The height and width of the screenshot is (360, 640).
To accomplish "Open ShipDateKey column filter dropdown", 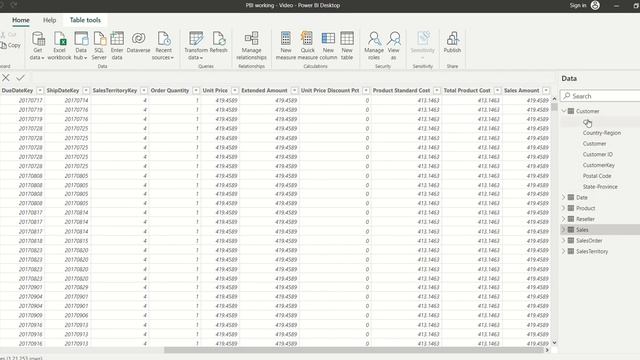I will [x=86, y=91].
